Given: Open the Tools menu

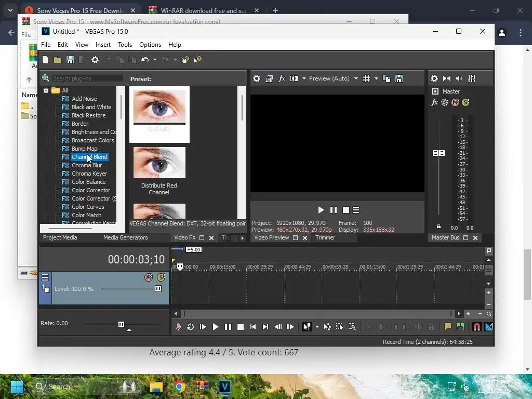Looking at the screenshot, I should [x=125, y=45].
